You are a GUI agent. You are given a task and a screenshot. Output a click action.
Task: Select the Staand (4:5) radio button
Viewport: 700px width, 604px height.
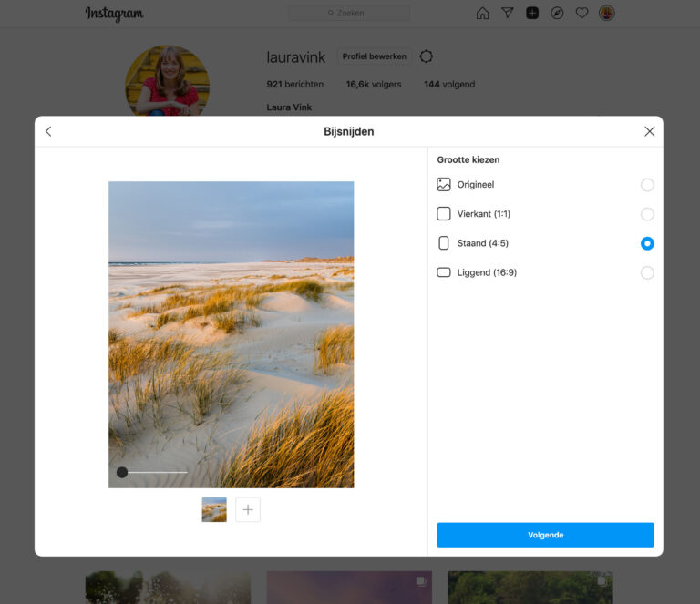click(647, 243)
